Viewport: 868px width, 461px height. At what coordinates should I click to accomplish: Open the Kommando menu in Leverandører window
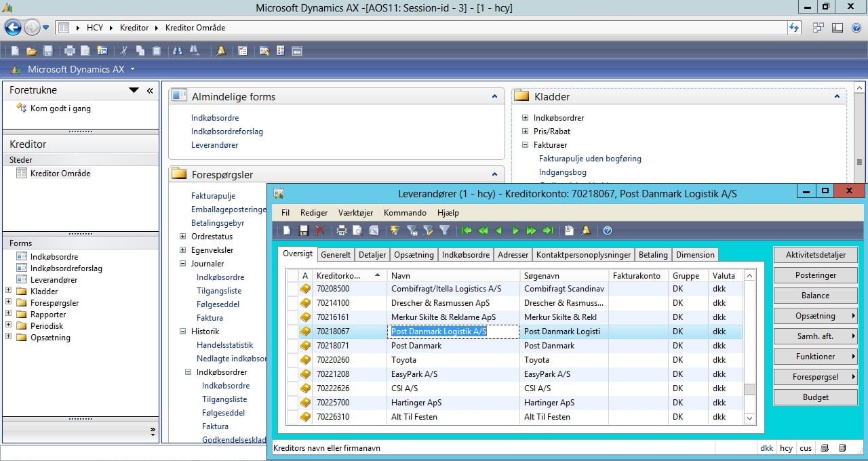tap(405, 212)
